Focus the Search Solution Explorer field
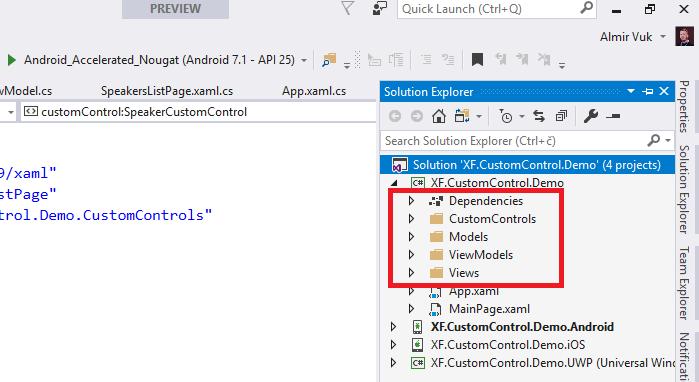 (x=514, y=141)
